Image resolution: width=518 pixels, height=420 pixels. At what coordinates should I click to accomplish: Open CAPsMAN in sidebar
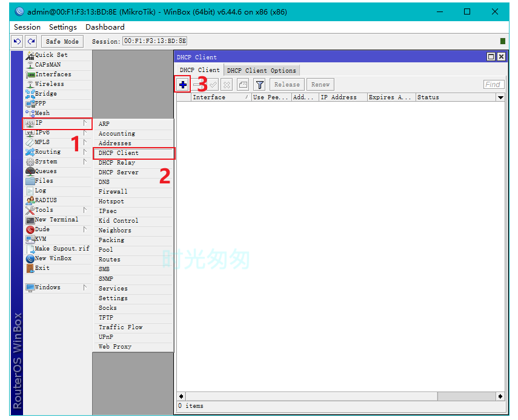click(58, 65)
